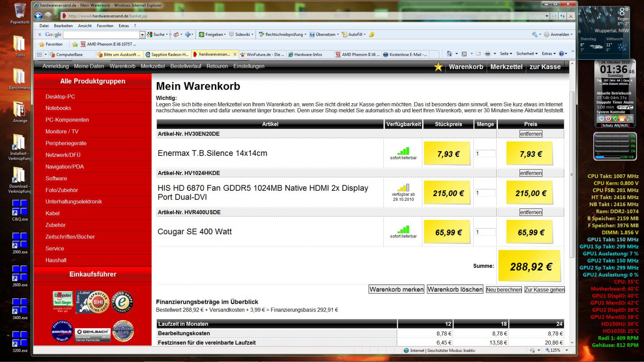Go back with the browser Back arrow
The width and height of the screenshot is (644, 362).
[38, 16]
